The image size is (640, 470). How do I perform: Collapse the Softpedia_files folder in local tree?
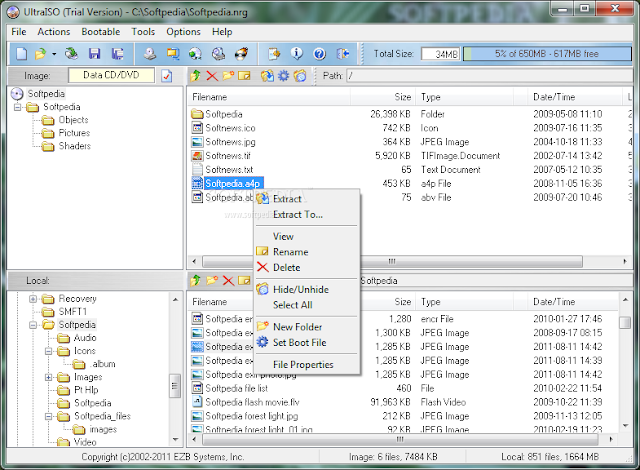(x=49, y=417)
